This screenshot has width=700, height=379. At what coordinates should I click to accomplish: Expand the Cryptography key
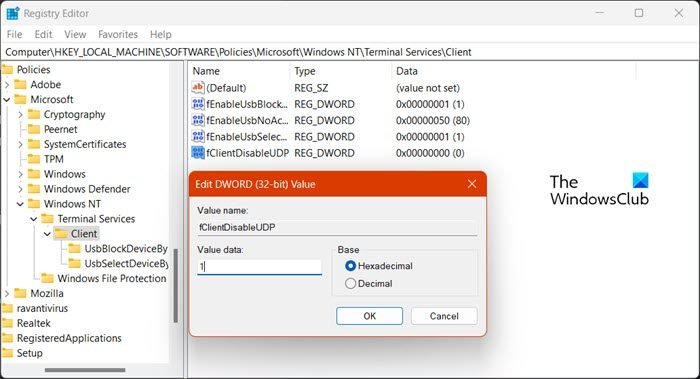(x=20, y=115)
